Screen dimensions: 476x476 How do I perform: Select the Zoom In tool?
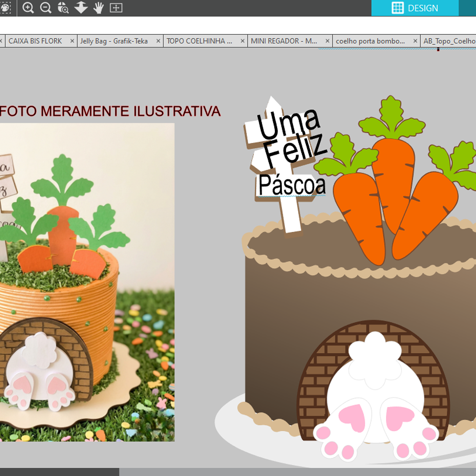28,8
